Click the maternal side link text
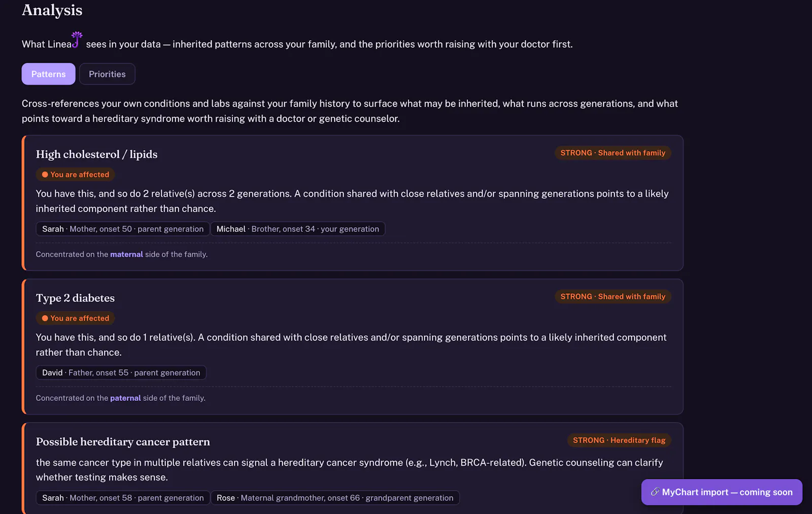This screenshot has height=514, width=812. coord(126,254)
